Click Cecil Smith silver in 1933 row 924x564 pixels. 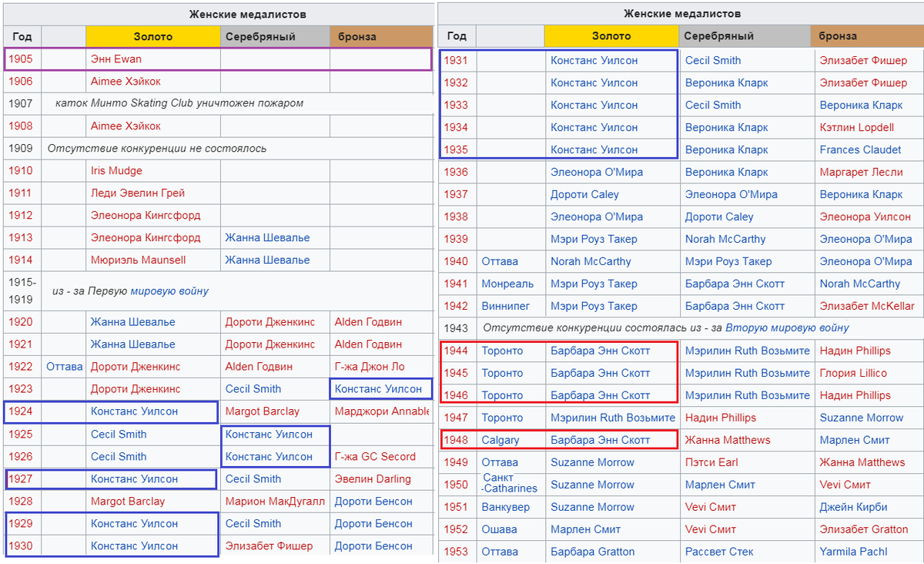[x=713, y=105]
